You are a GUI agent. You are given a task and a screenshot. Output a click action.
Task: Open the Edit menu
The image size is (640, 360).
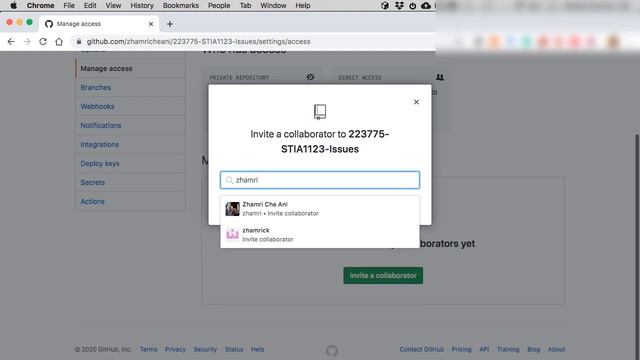(90, 6)
